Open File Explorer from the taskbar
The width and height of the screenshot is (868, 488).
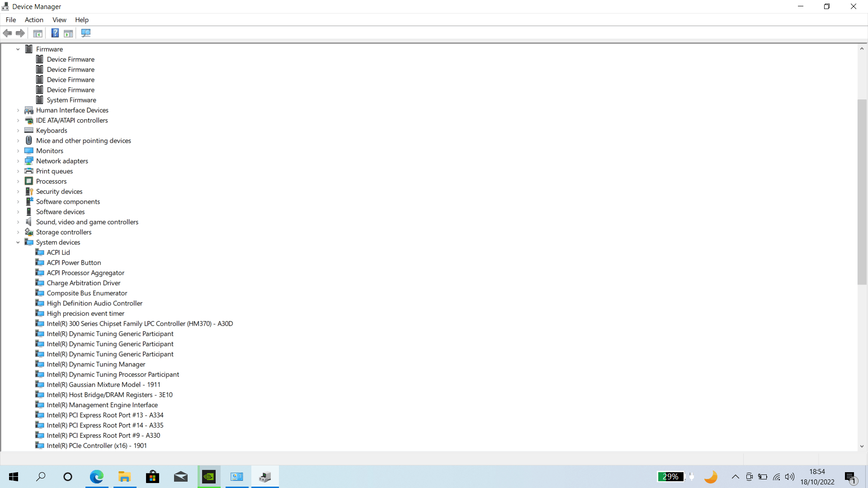click(125, 477)
